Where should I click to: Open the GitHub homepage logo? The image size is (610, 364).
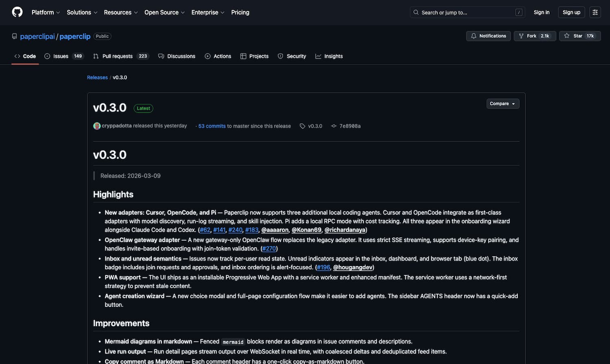17,12
